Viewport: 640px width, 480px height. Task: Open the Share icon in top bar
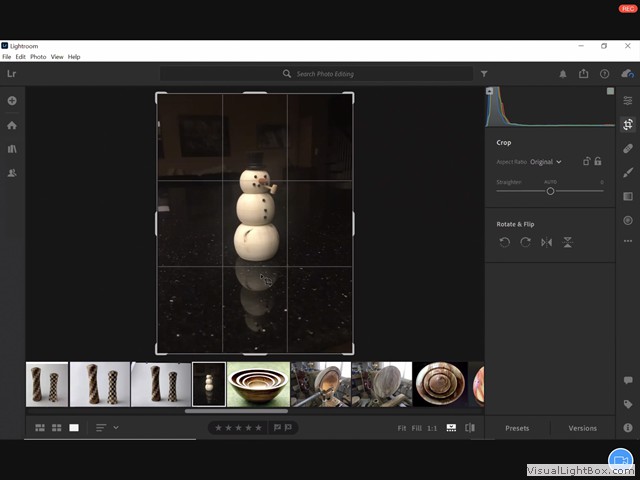(583, 74)
